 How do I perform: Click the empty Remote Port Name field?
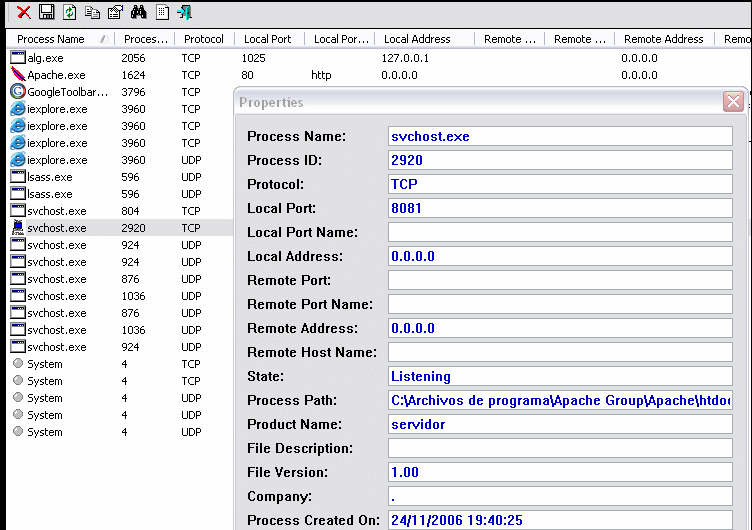(560, 304)
